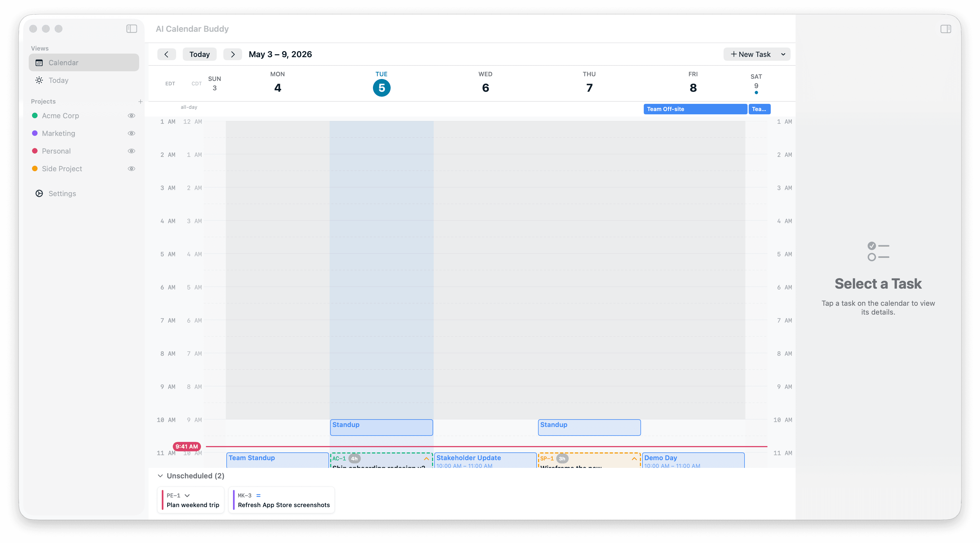The height and width of the screenshot is (543, 980).
Task: Open the New Task dropdown arrow
Action: pyautogui.click(x=783, y=54)
